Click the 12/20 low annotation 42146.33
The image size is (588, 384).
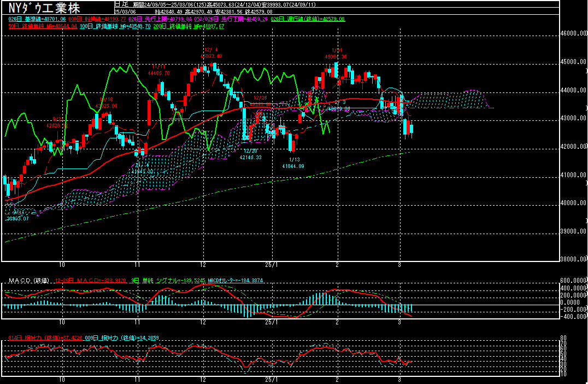pos(250,158)
